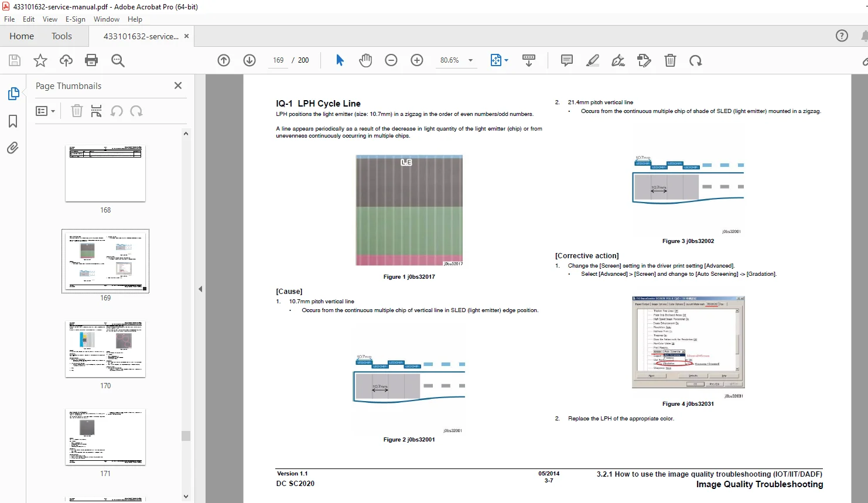Image resolution: width=868 pixels, height=503 pixels.
Task: Click the '[Corrective action]' heading
Action: [587, 256]
